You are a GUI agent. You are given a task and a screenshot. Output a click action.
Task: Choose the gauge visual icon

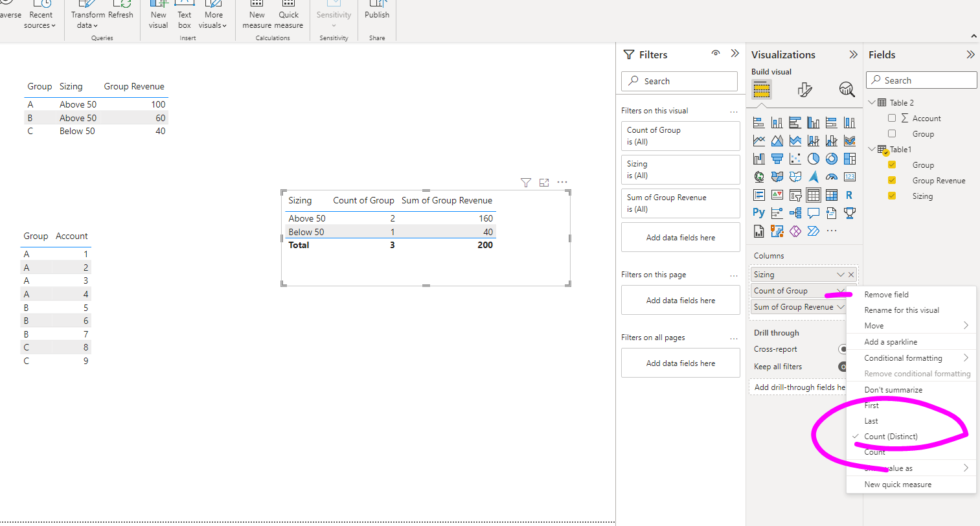pos(832,177)
